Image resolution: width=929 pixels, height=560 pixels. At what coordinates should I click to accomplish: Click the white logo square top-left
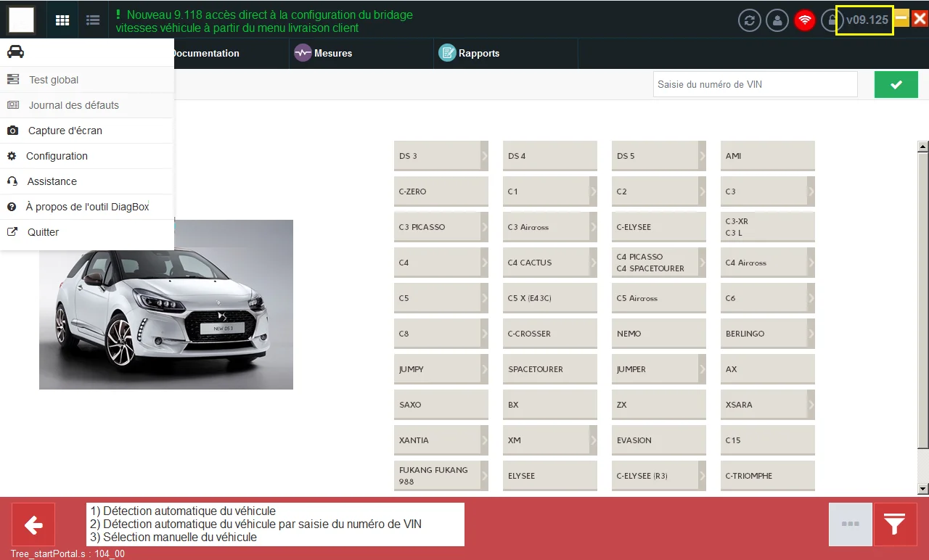21,19
